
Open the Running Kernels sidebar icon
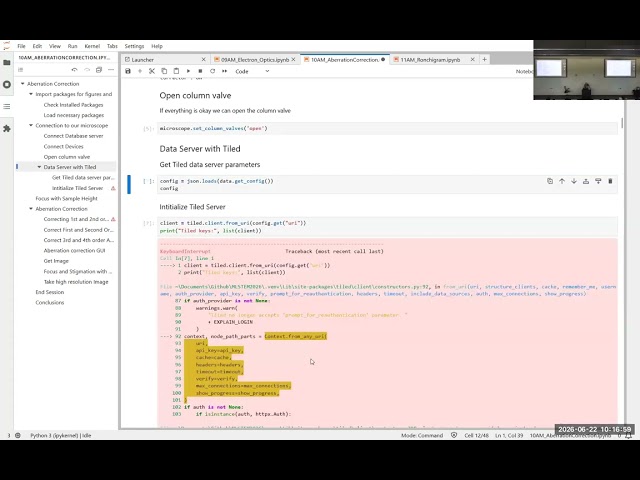[x=7, y=84]
